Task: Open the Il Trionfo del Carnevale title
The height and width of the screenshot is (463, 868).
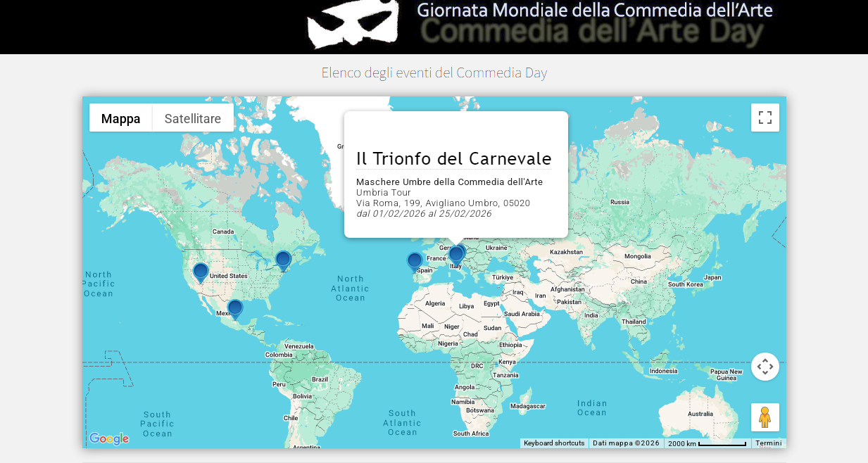Action: (453, 159)
